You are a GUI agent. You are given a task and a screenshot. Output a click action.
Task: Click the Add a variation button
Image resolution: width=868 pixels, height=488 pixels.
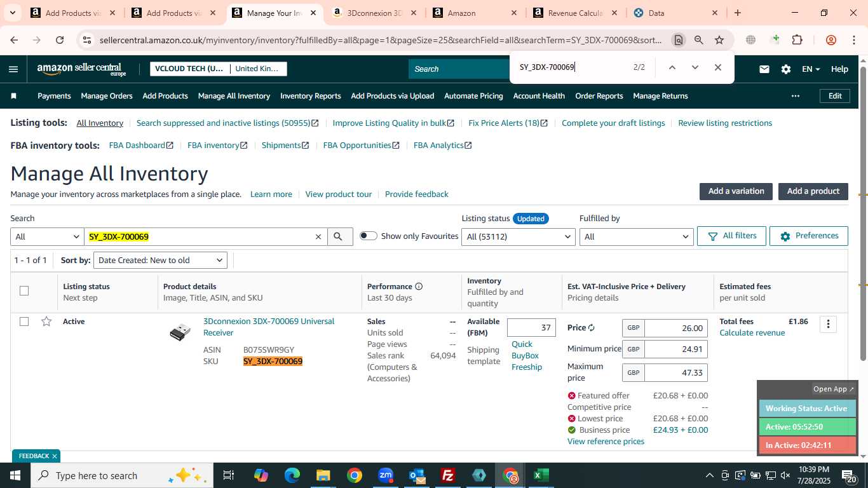pos(736,191)
